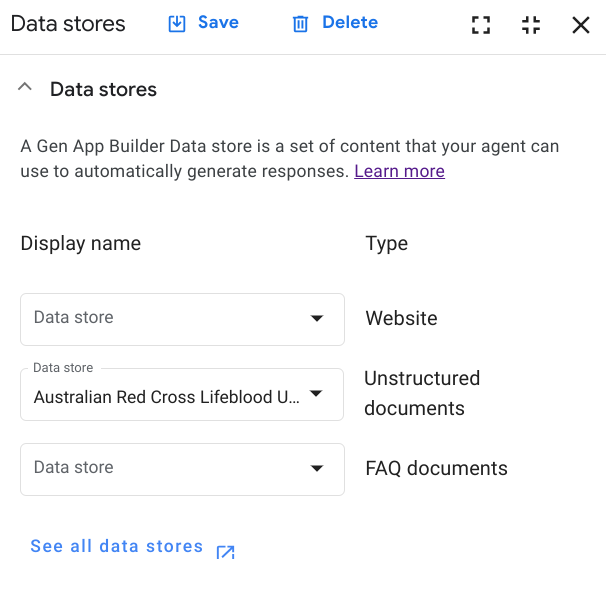The image size is (606, 596).
Task: Click the external link icon beside See all data stores
Action: (x=226, y=551)
